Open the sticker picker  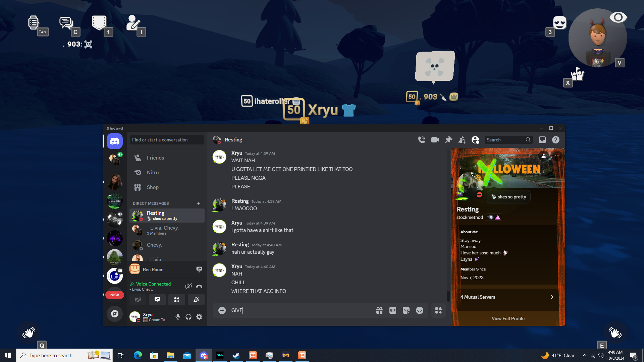[406, 310]
